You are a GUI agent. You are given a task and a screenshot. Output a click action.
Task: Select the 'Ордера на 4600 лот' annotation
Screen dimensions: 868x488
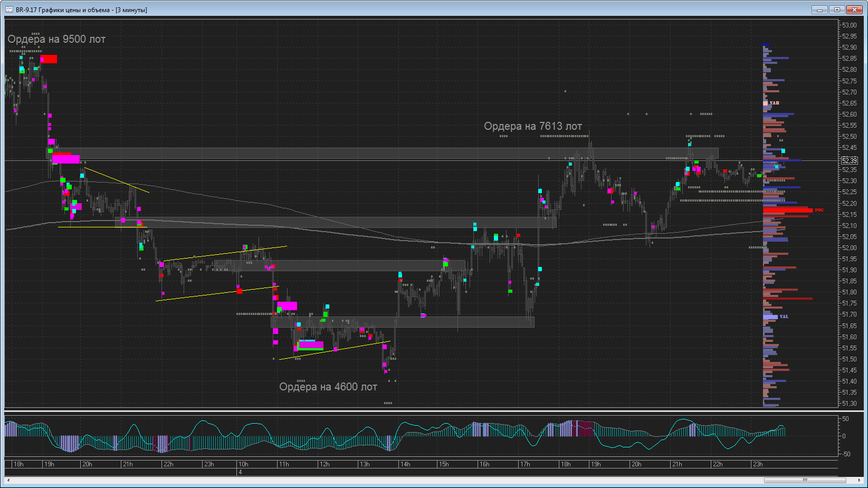[x=328, y=387]
